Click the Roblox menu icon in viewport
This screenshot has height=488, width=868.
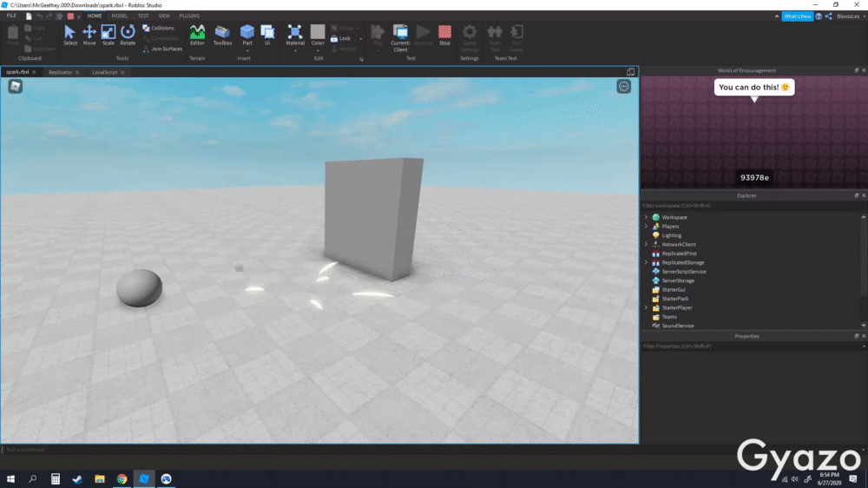16,87
